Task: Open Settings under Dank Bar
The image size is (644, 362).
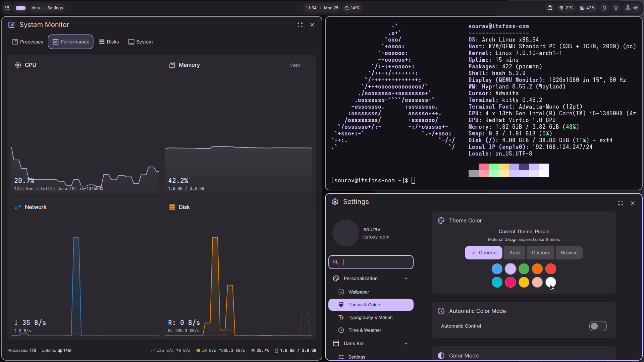Action: pos(371,357)
